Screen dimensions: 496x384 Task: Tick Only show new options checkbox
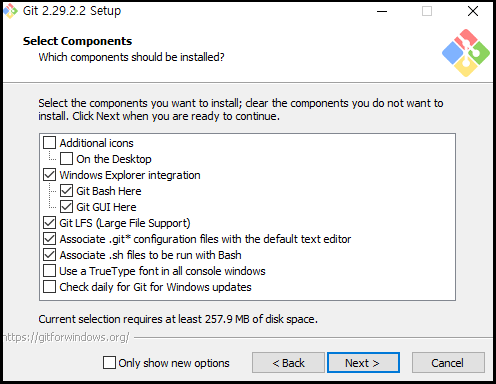[109, 362]
